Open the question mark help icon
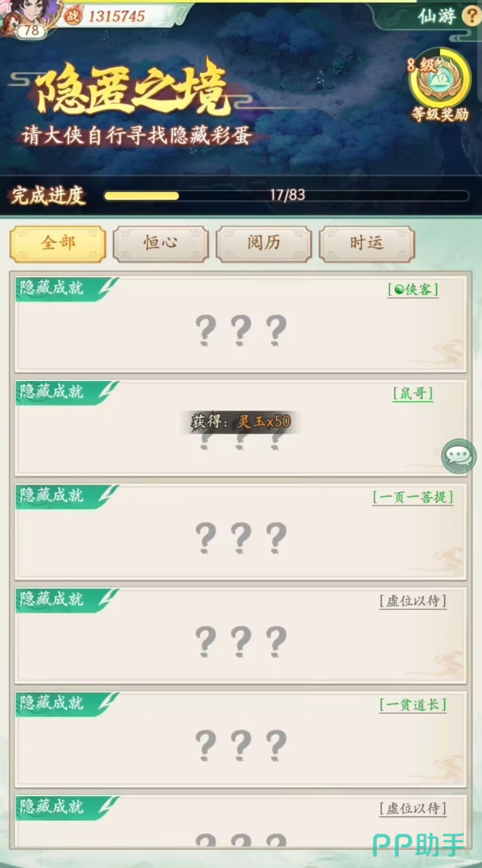The image size is (482, 868). [472, 16]
